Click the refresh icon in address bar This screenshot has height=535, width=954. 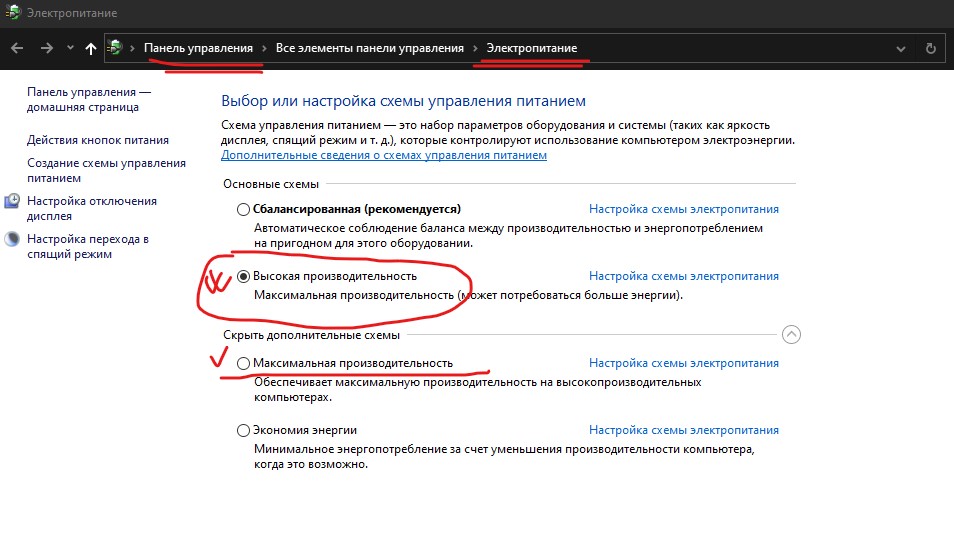click(x=930, y=48)
